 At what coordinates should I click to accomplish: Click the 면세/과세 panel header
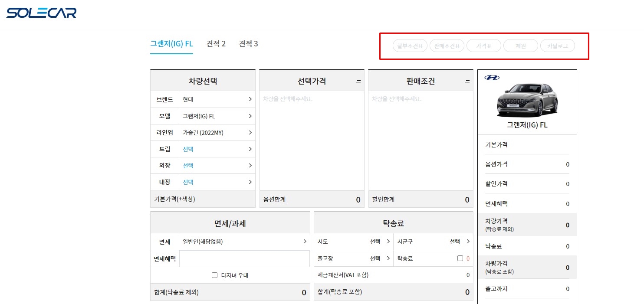[230, 223]
